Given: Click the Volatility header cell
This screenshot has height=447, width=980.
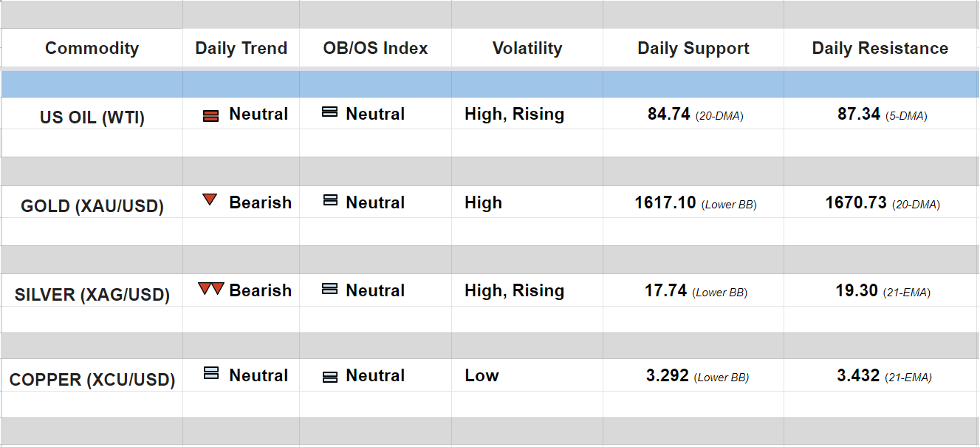Looking at the screenshot, I should coord(527,49).
